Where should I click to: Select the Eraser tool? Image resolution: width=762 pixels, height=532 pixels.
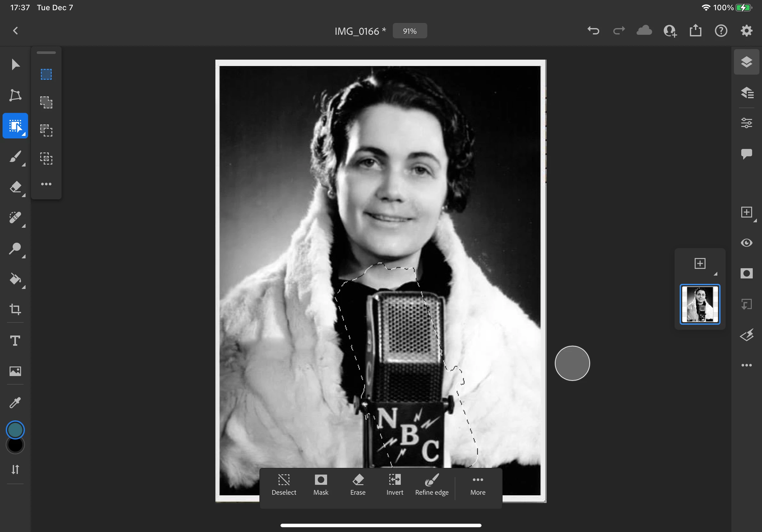click(15, 187)
